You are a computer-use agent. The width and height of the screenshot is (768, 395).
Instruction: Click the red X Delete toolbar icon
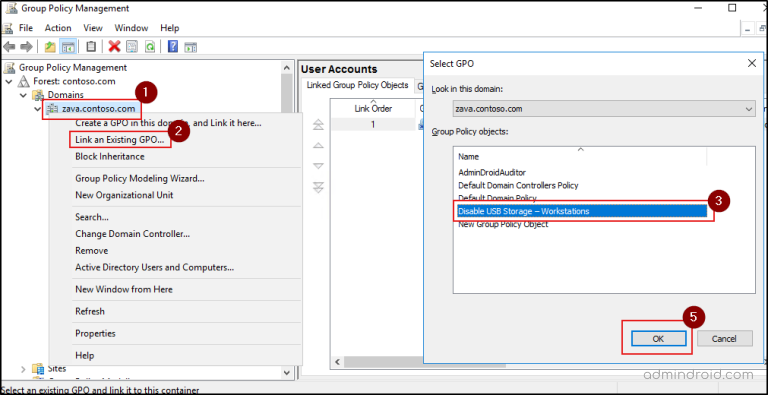pyautogui.click(x=115, y=47)
